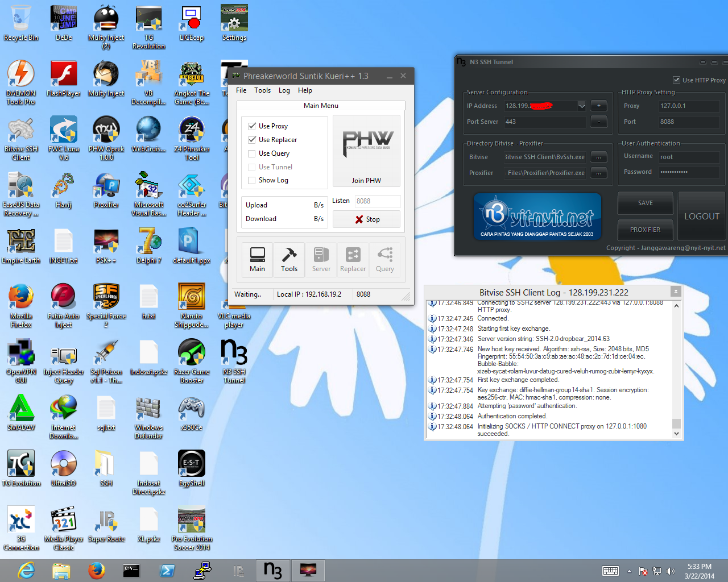This screenshot has height=582, width=728.
Task: Click the Listen port field in Phreakerworld
Action: pyautogui.click(x=378, y=201)
